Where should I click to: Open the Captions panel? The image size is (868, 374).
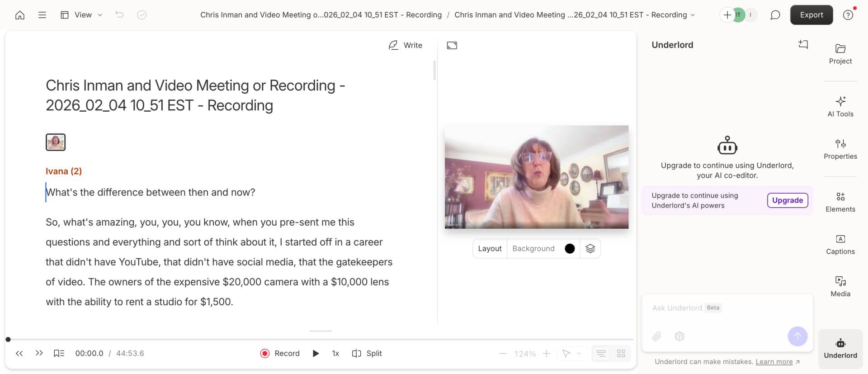[840, 244]
